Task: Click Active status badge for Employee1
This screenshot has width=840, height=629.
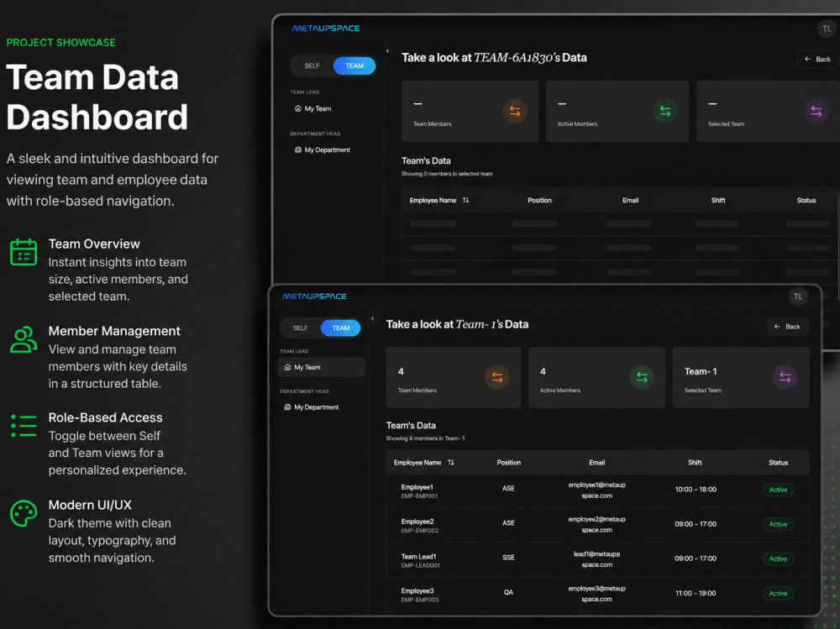Action: coord(778,490)
